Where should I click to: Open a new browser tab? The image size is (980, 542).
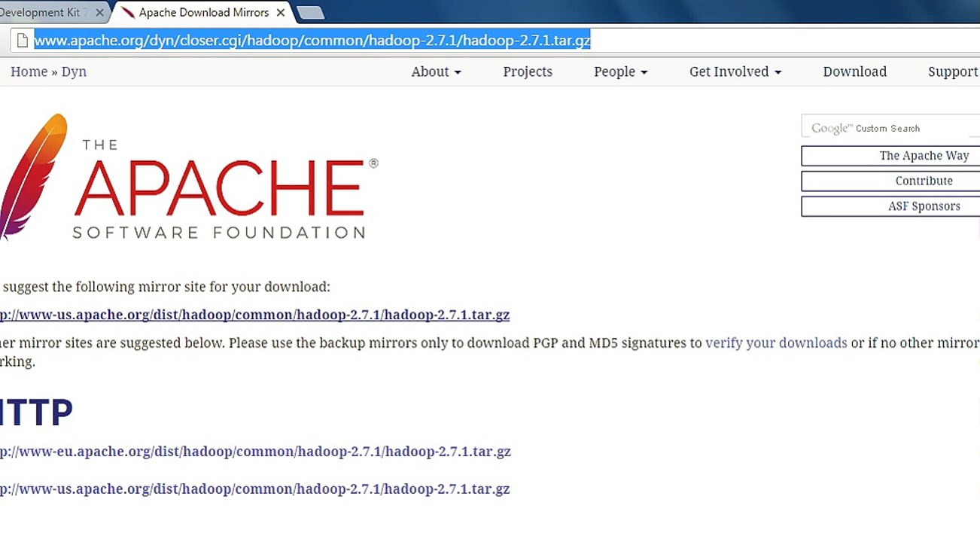[310, 13]
